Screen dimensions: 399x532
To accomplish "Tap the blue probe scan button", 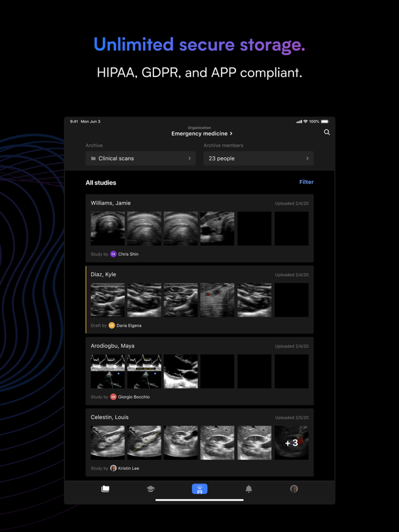I will (x=199, y=489).
